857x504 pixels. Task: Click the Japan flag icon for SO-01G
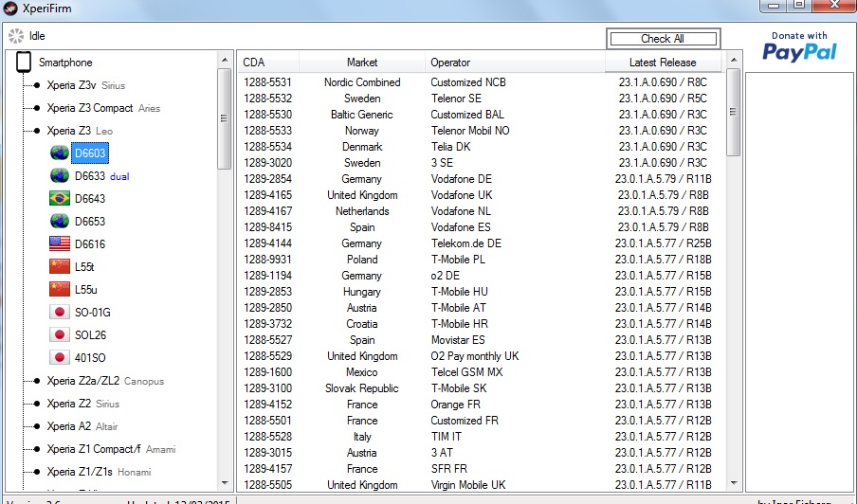coord(60,312)
